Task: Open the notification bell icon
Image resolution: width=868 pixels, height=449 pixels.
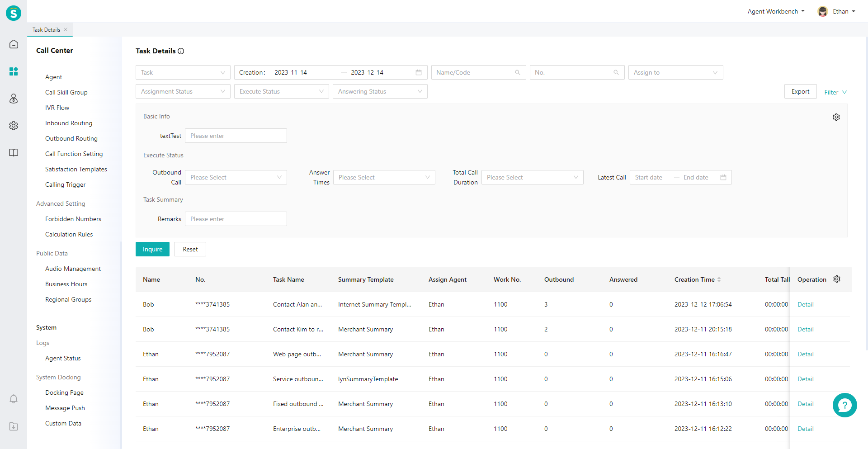Action: point(14,399)
